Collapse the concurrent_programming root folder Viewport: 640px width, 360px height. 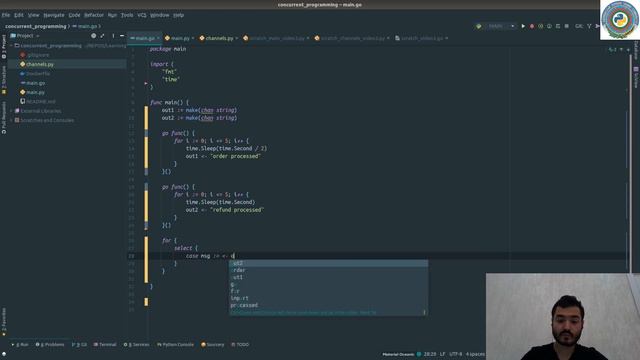point(11,46)
